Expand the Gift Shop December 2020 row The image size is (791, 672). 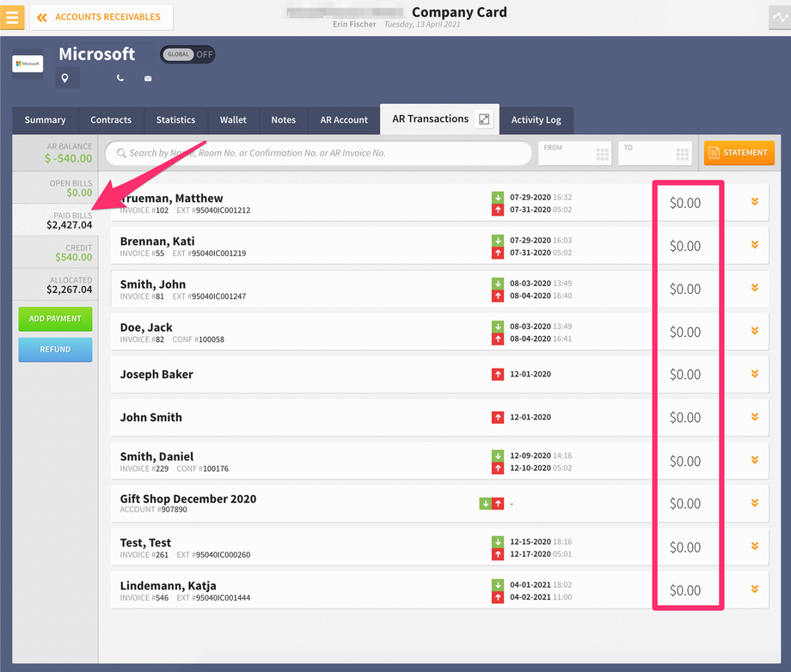coord(755,503)
